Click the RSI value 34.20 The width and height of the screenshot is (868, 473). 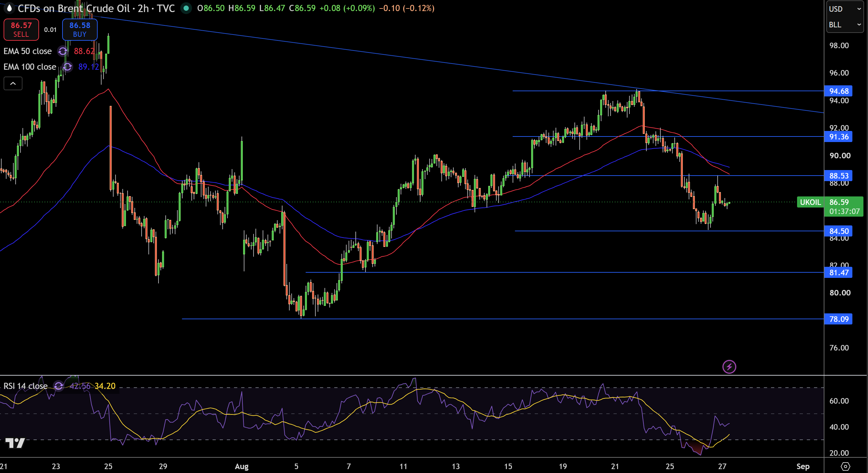tap(105, 386)
